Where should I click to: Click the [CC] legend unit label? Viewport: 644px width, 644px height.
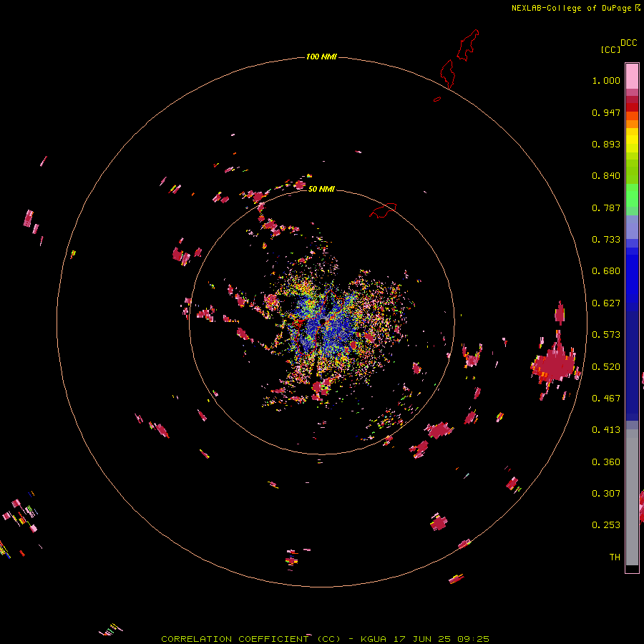tap(610, 49)
